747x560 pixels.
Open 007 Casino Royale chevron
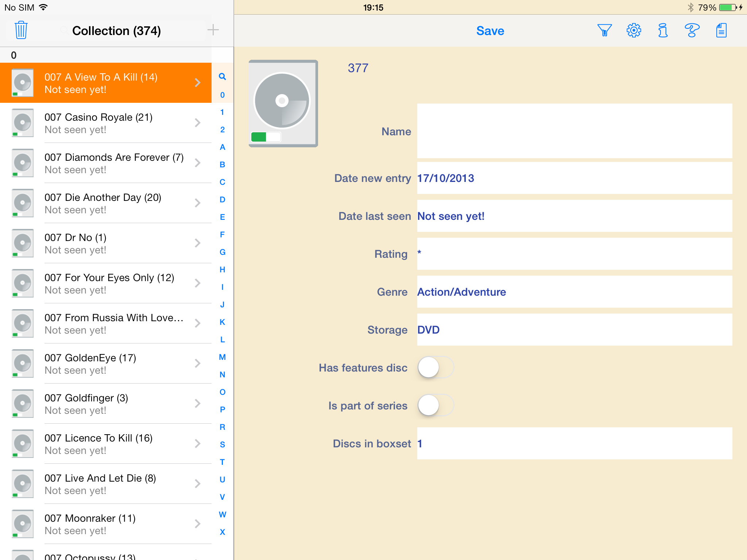coord(197,123)
